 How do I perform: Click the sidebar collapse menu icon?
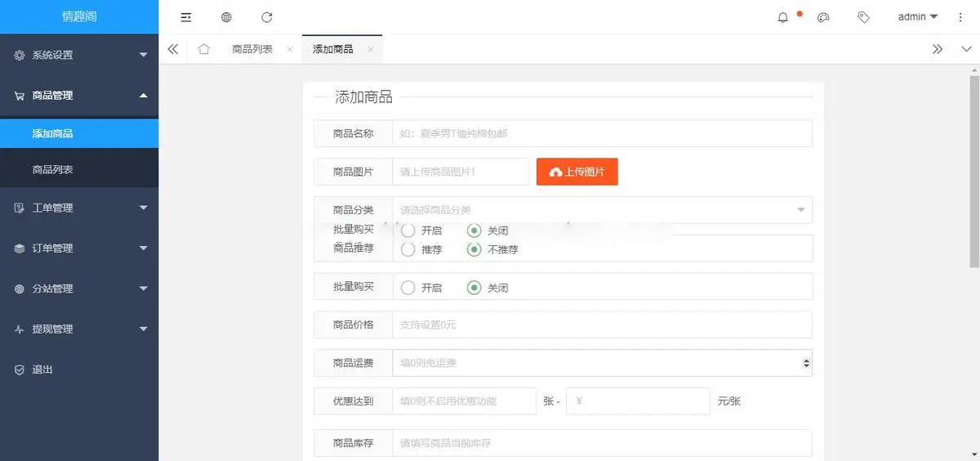click(186, 17)
